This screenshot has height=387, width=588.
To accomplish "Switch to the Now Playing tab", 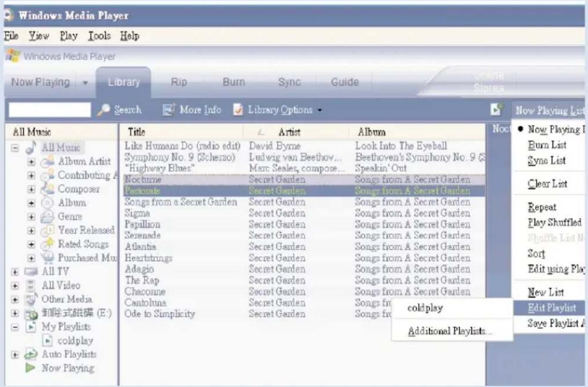I will (40, 82).
